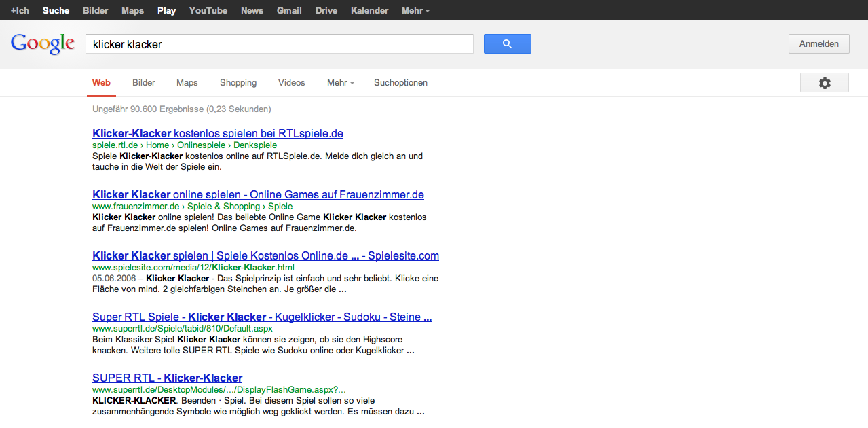
Task: Click the Anmelden sign-in button
Action: (818, 44)
